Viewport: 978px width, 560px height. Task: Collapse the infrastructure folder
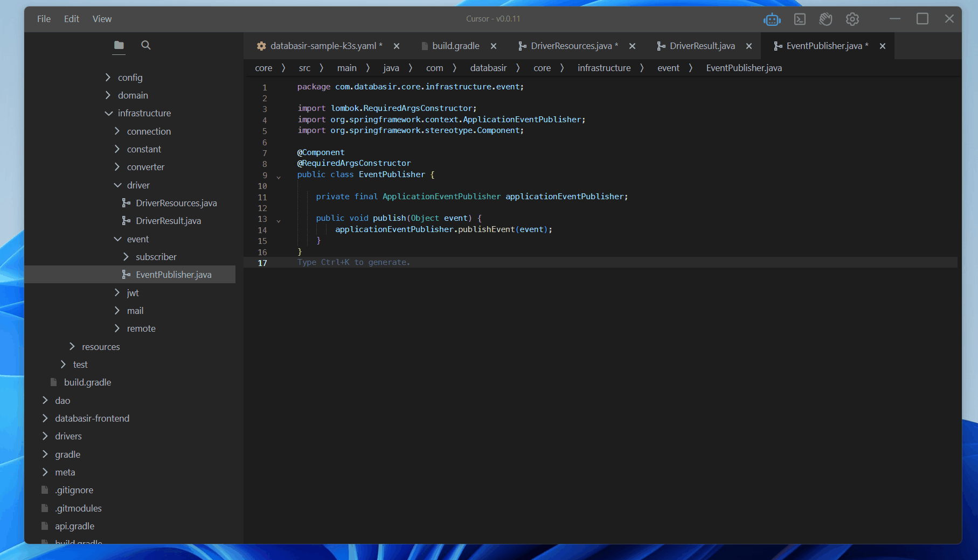click(x=109, y=113)
